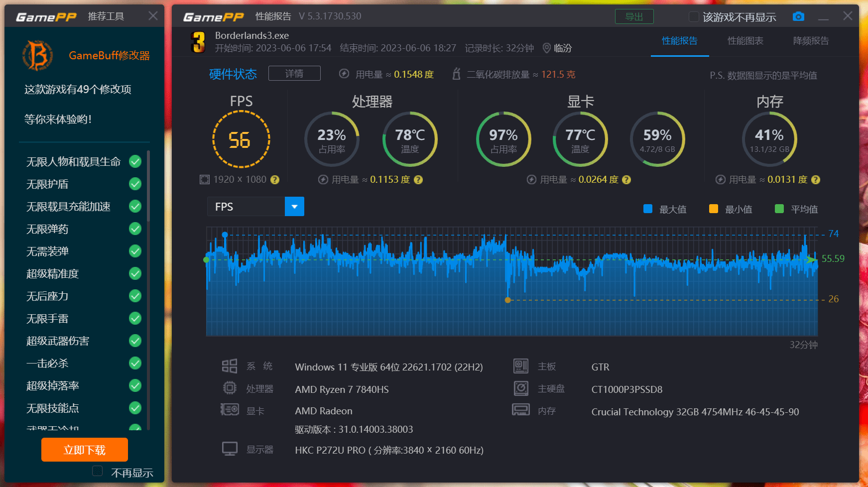Click the resolution icon before 1920 x 1080
Image resolution: width=868 pixels, height=487 pixels.
pyautogui.click(x=205, y=180)
